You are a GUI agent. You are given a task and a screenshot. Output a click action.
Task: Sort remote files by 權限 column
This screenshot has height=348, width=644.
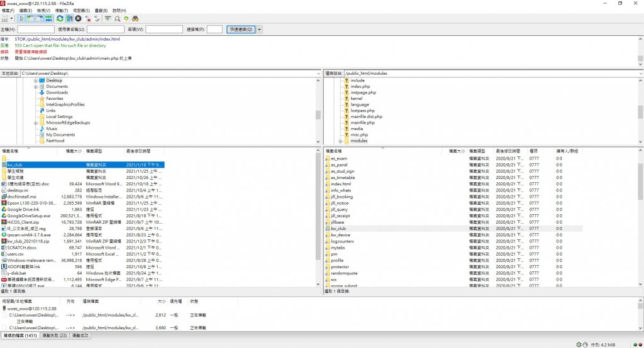(x=540, y=151)
